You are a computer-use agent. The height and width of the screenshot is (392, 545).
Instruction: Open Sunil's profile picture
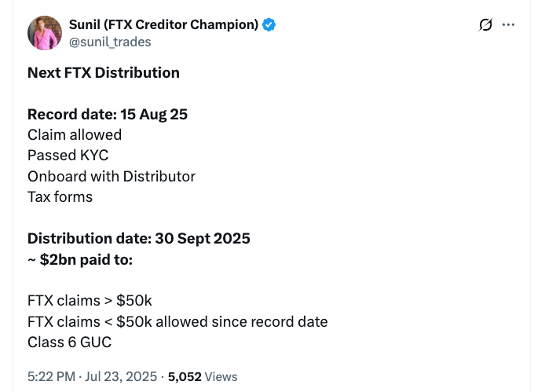(45, 33)
